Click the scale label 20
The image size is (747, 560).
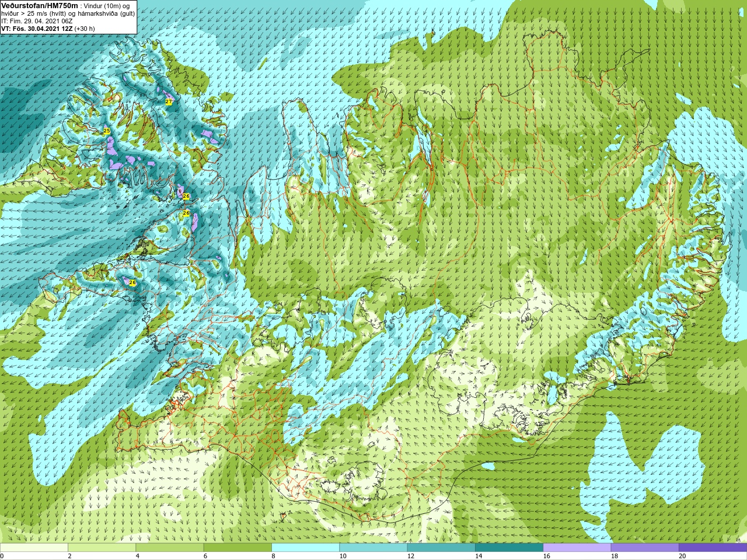682,556
